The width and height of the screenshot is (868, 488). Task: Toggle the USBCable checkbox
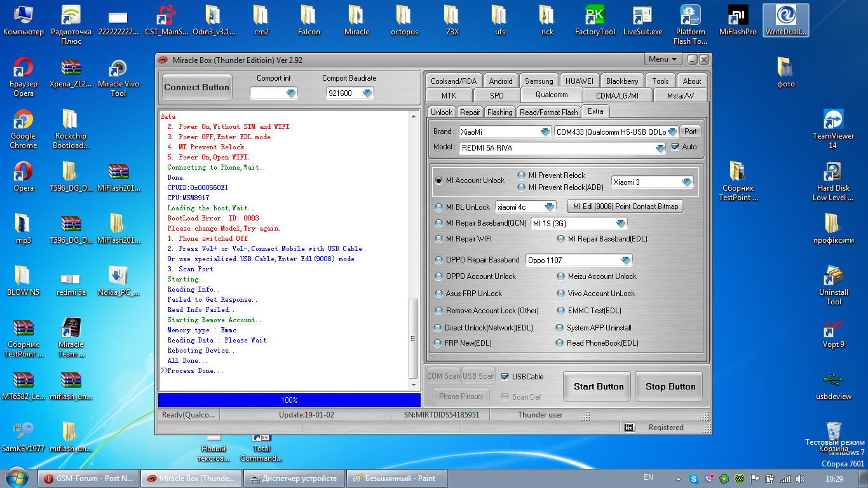click(x=505, y=377)
